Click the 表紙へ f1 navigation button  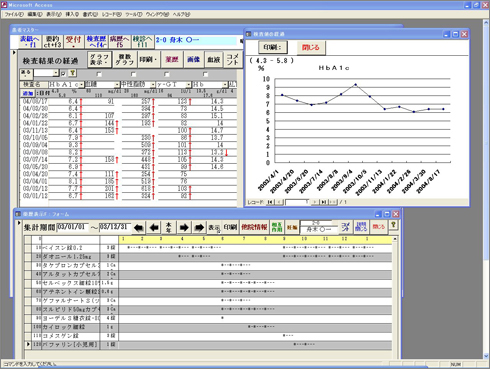[30, 42]
